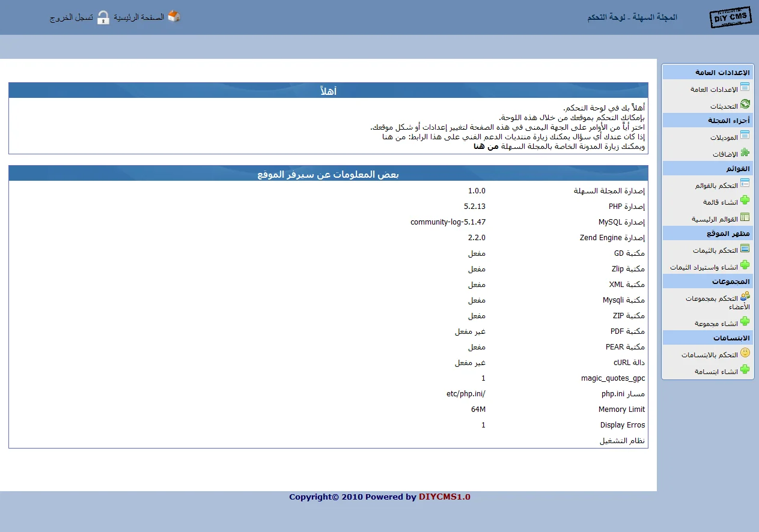Click the icon beside القوائم الرئيسية
Image resolution: width=759 pixels, height=532 pixels.
[745, 217]
